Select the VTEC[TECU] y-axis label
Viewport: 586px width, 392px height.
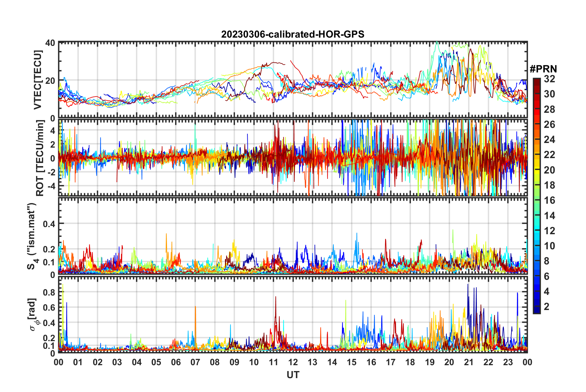pos(38,80)
